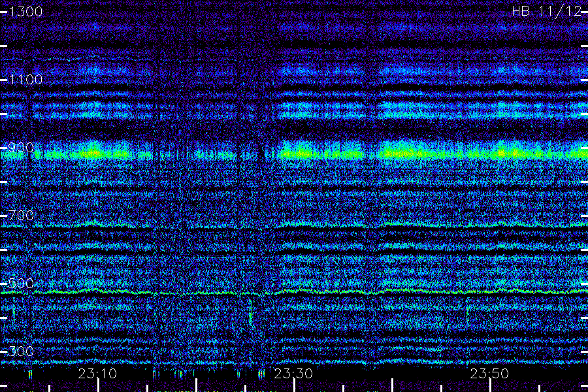Click the 23:30 time axis label
Screen dimensions: 588x392
coord(293,374)
